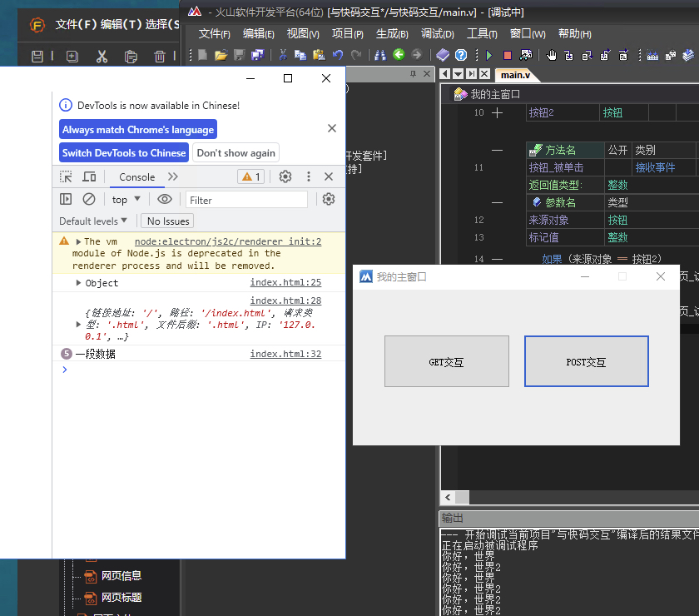The height and width of the screenshot is (616, 699).
Task: Focus the console Filter input field
Action: (246, 200)
